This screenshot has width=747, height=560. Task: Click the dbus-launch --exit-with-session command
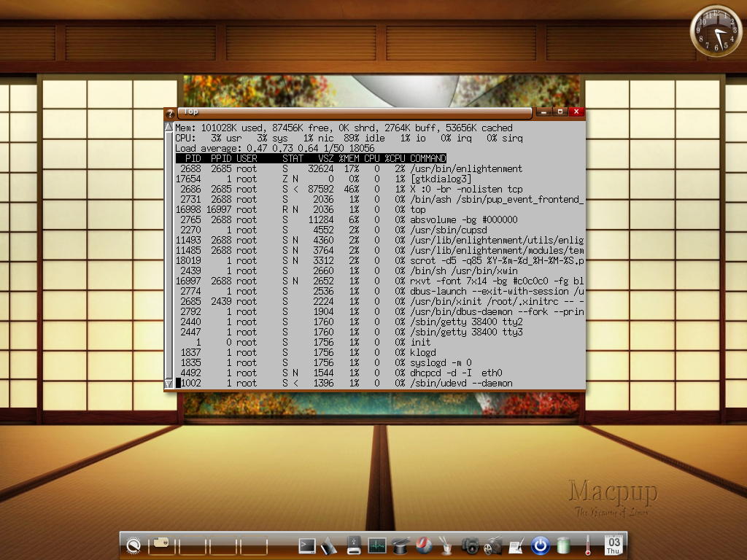click(497, 292)
